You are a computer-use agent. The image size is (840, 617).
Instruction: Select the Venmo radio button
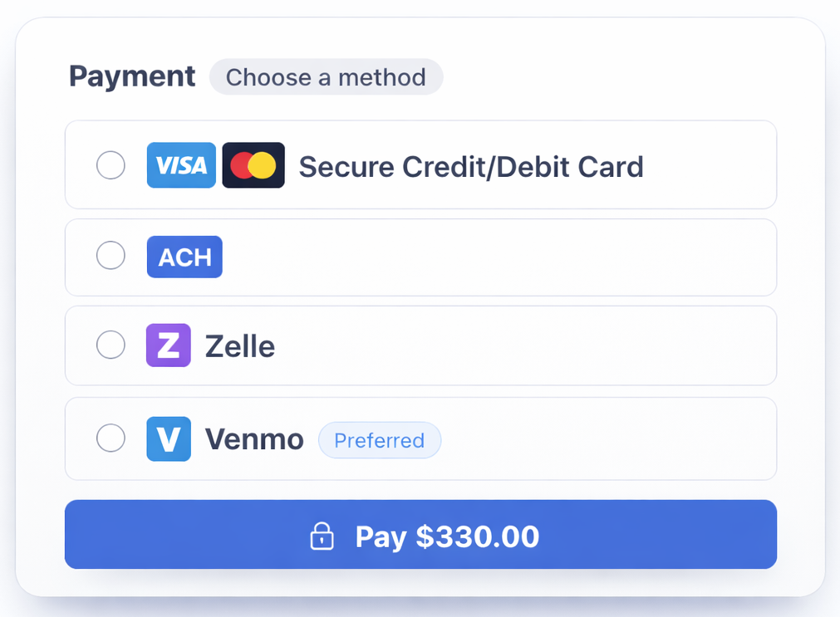111,438
